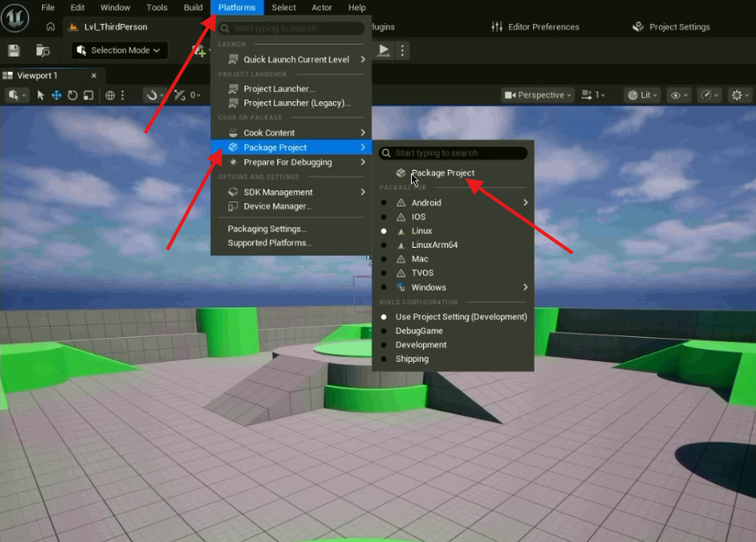
Task: Toggle the world coordinate globe icon
Action: [110, 95]
